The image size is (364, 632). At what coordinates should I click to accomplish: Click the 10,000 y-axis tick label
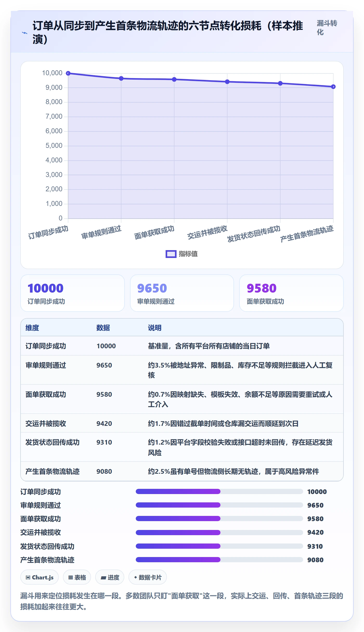coord(52,73)
